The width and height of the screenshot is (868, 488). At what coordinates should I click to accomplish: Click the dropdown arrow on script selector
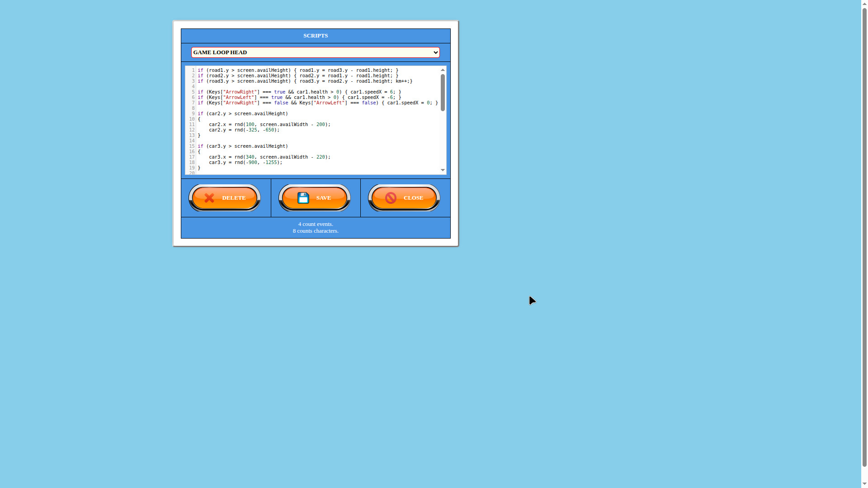(x=435, y=52)
